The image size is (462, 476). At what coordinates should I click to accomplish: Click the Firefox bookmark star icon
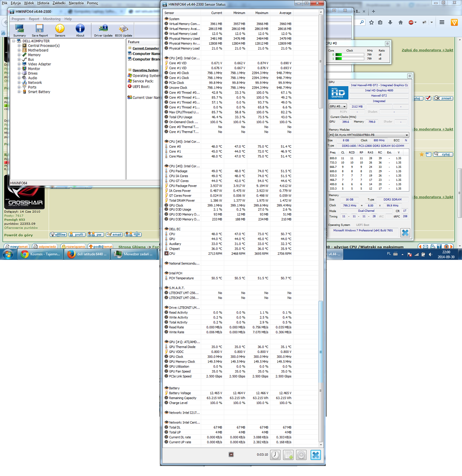pos(371,22)
